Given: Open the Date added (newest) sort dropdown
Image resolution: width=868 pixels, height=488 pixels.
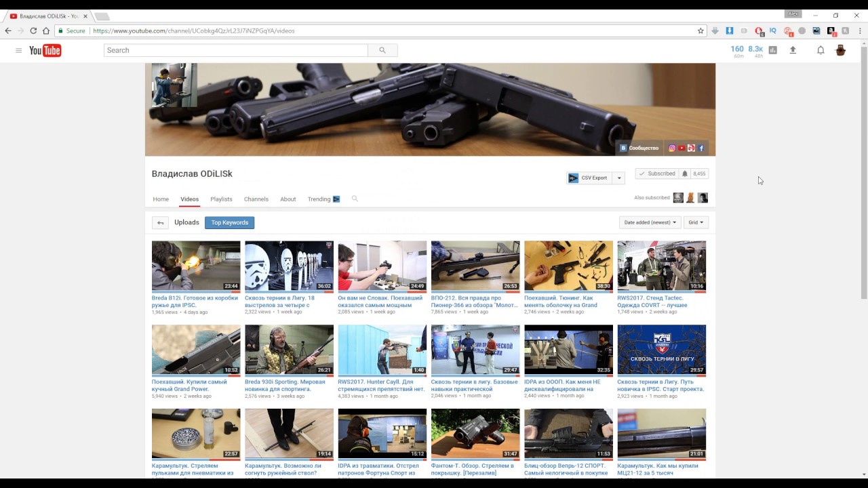Looking at the screenshot, I should pyautogui.click(x=650, y=222).
